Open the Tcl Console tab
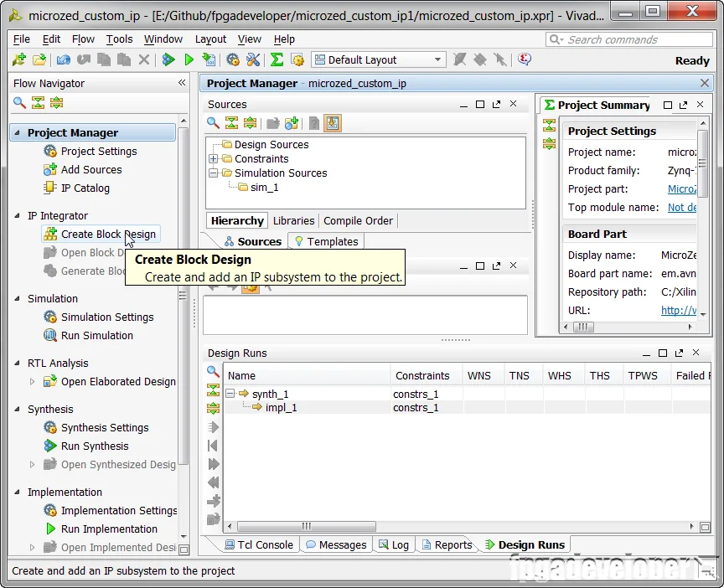Viewport: 724px width, 588px height. pyautogui.click(x=259, y=545)
